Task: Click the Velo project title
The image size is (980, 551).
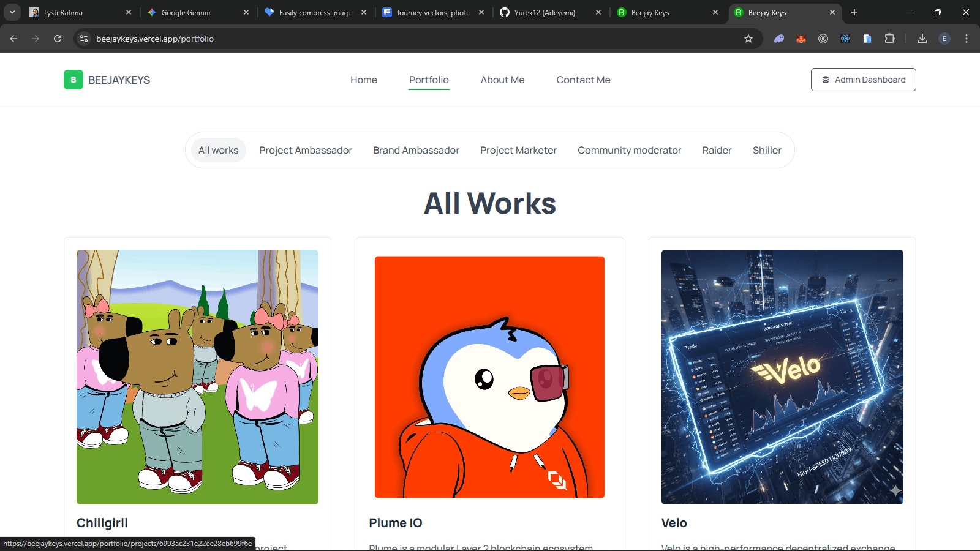Action: (674, 523)
